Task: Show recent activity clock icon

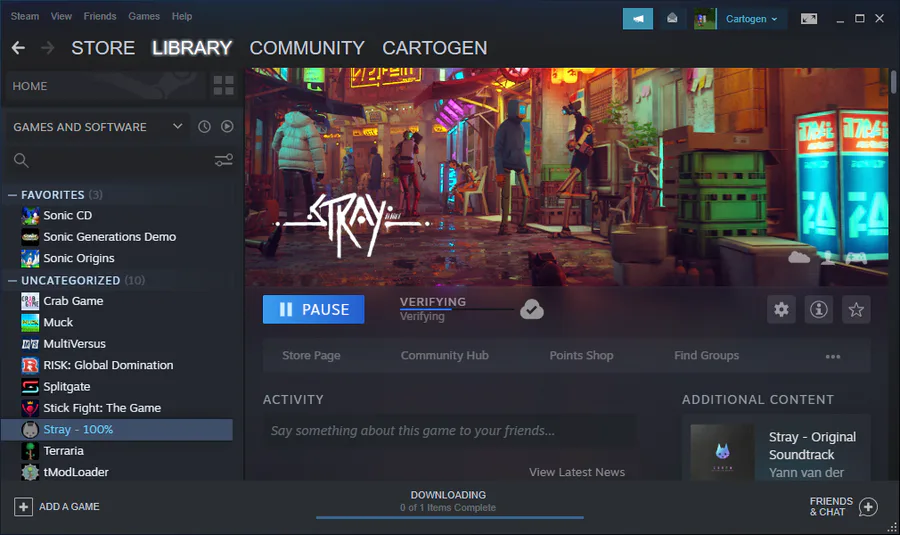Action: 204,127
